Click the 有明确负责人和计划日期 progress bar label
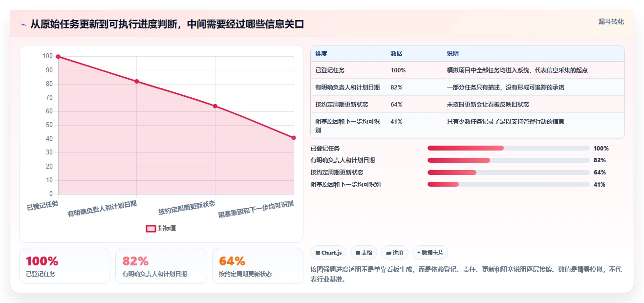The image size is (644, 303). tap(343, 160)
